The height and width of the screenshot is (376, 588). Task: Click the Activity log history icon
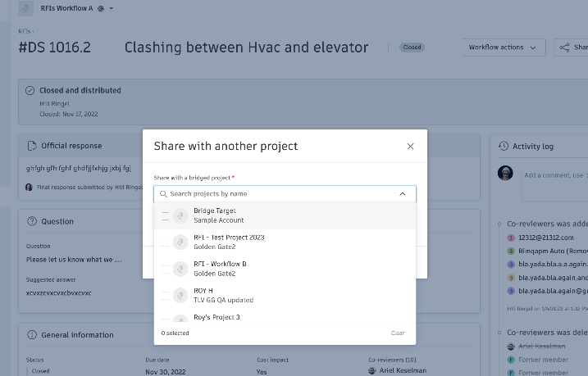tap(504, 146)
